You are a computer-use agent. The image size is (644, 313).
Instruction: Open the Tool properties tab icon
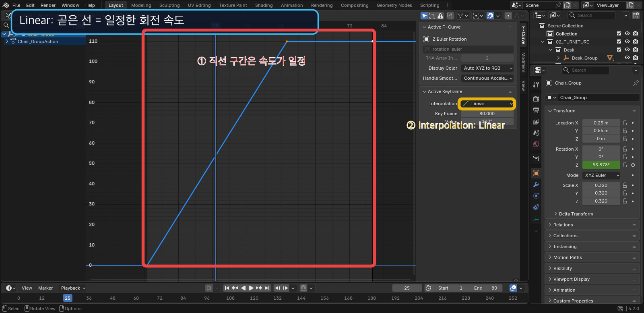coord(536,85)
